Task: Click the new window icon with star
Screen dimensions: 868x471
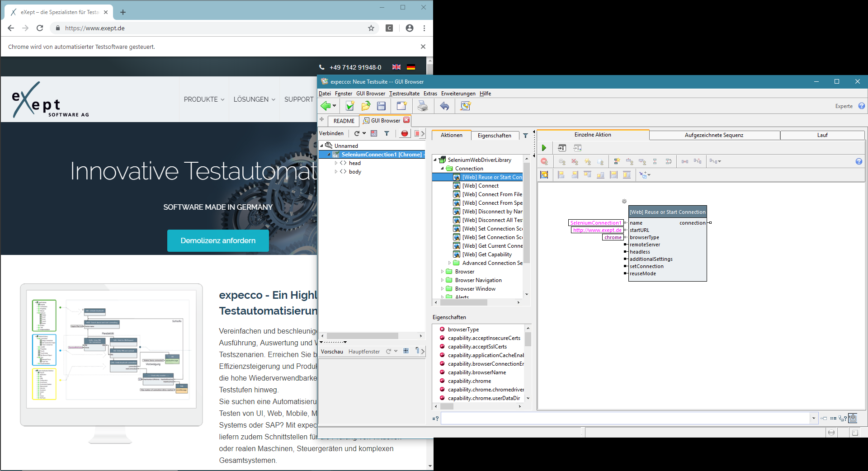Action: coord(402,106)
